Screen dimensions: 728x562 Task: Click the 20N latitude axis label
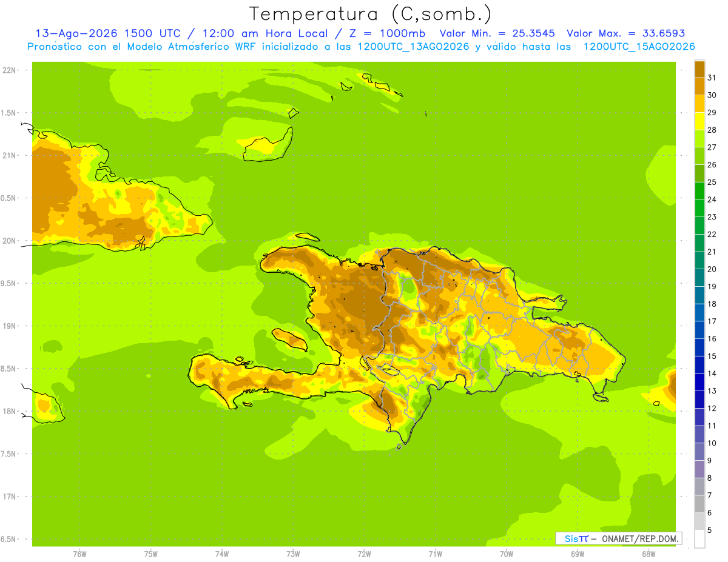[x=9, y=241]
